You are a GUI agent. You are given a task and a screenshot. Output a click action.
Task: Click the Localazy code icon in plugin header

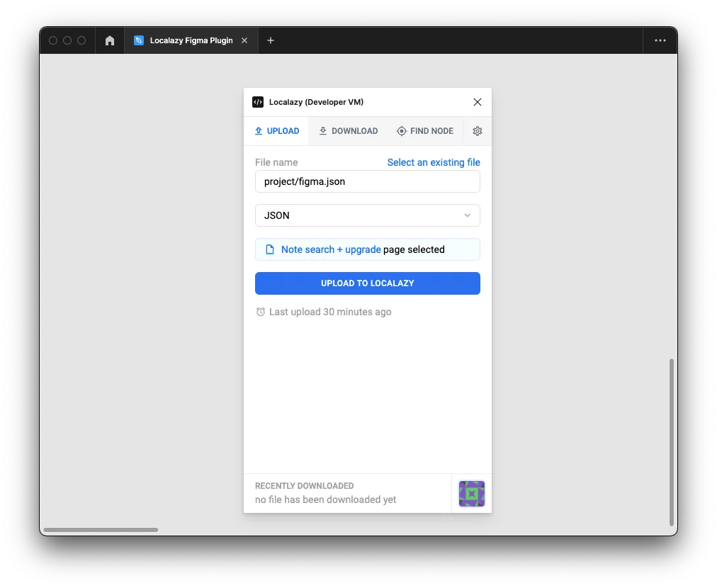pos(257,102)
